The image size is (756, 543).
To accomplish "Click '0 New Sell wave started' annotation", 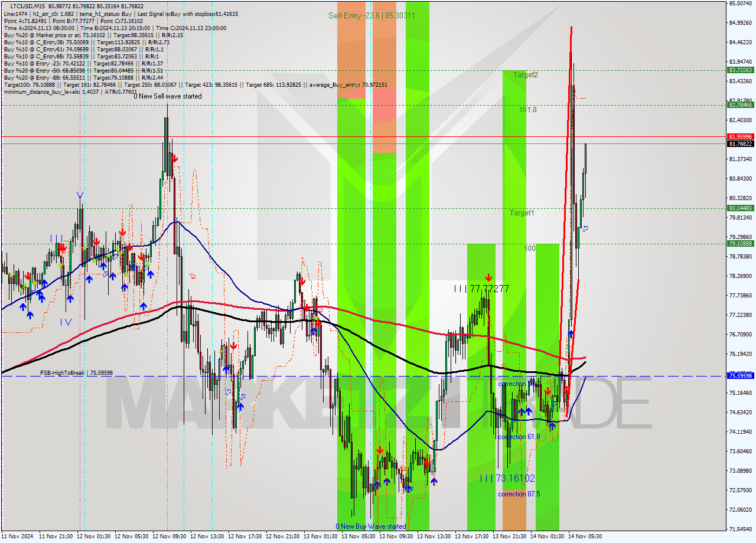I will pos(168,96).
